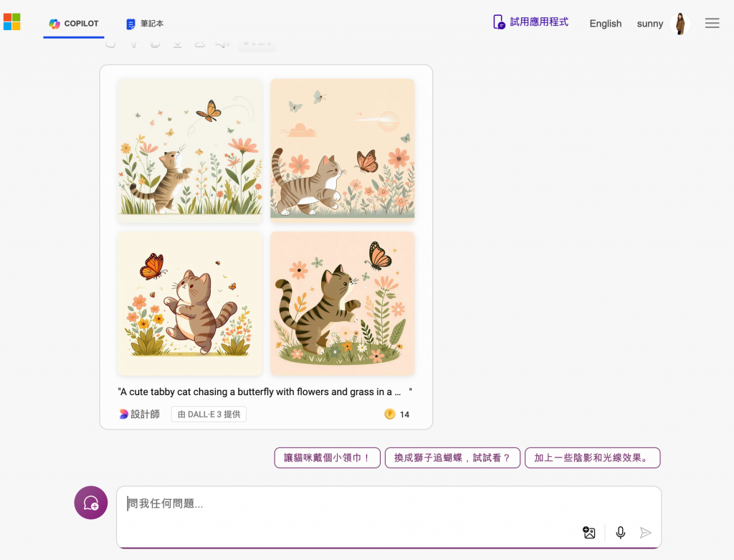
Task: Open the 筆記本 notebook tab
Action: [x=145, y=24]
